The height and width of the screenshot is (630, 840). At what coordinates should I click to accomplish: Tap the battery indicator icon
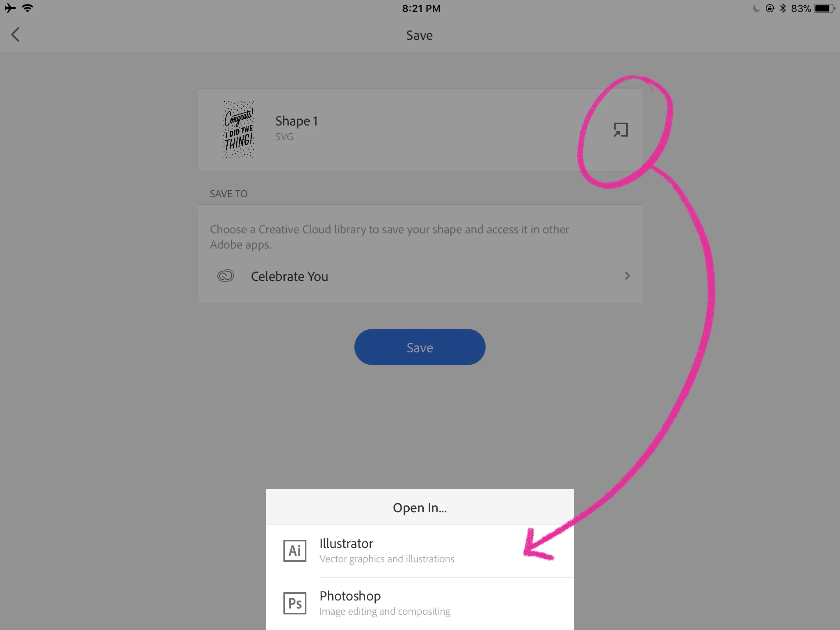point(824,8)
